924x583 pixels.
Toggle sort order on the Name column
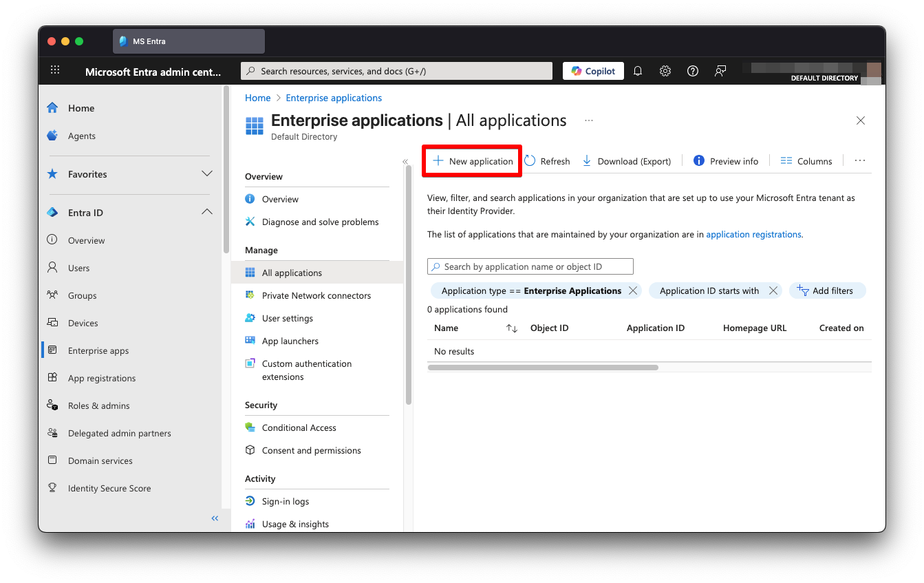[x=512, y=328]
